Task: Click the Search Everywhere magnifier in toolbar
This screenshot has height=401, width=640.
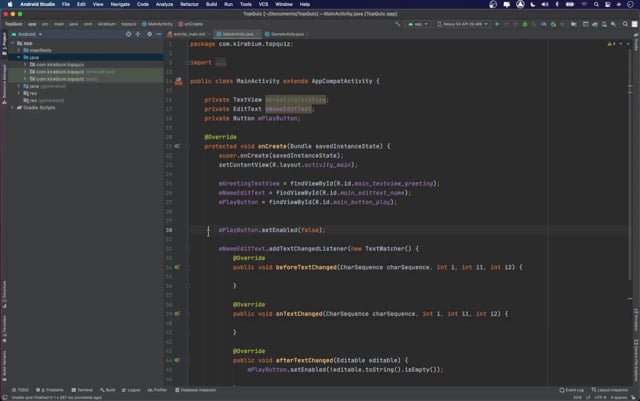Action: click(x=625, y=24)
